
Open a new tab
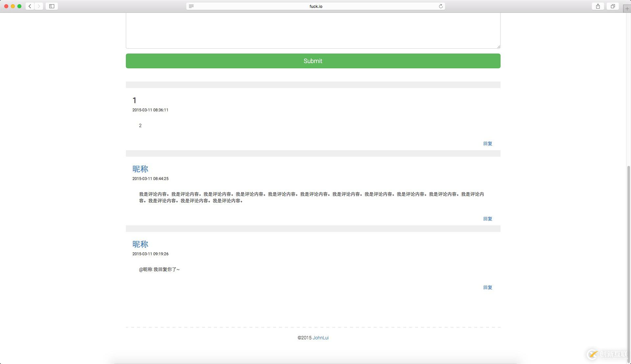click(626, 8)
